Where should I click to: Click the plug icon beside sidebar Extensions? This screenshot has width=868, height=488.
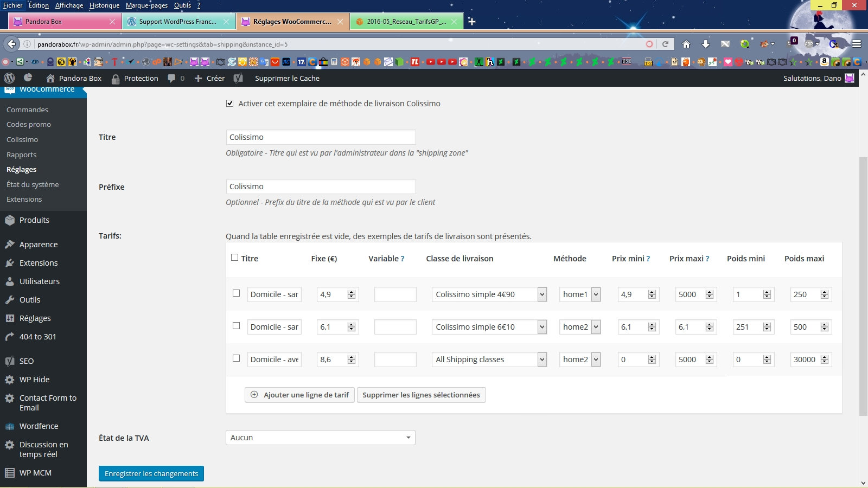[x=10, y=263]
